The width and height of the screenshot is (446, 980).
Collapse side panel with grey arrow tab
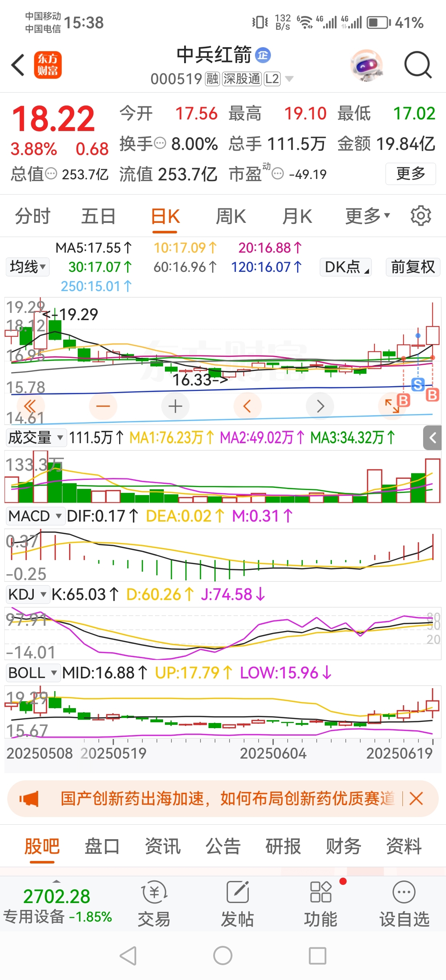(x=432, y=438)
